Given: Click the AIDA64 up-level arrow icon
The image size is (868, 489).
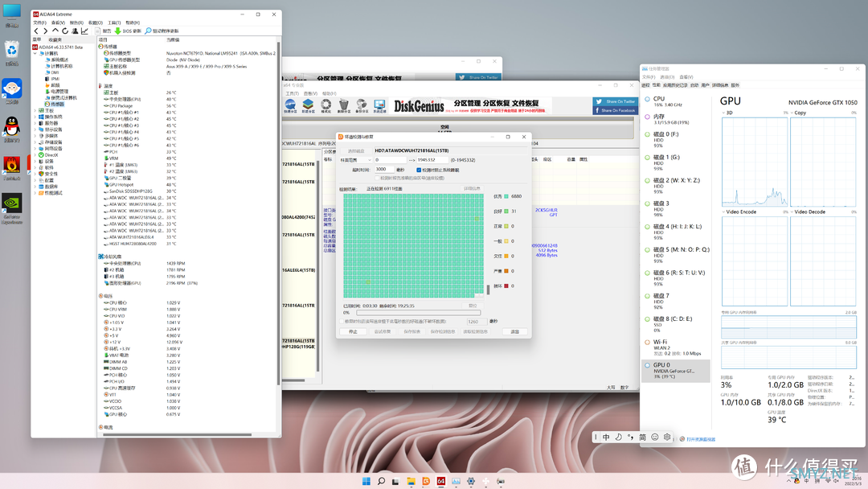Looking at the screenshot, I should (x=55, y=31).
